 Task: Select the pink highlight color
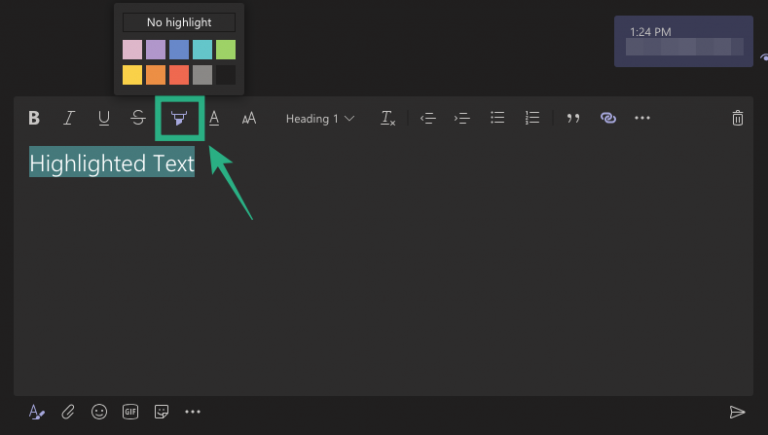click(132, 49)
